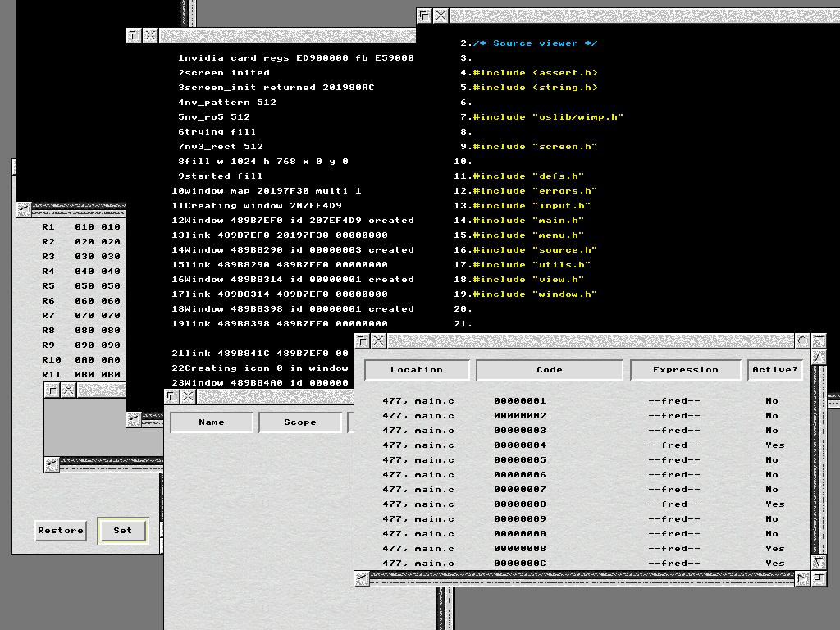Select the breakpoint row with code 00000008

520,504
